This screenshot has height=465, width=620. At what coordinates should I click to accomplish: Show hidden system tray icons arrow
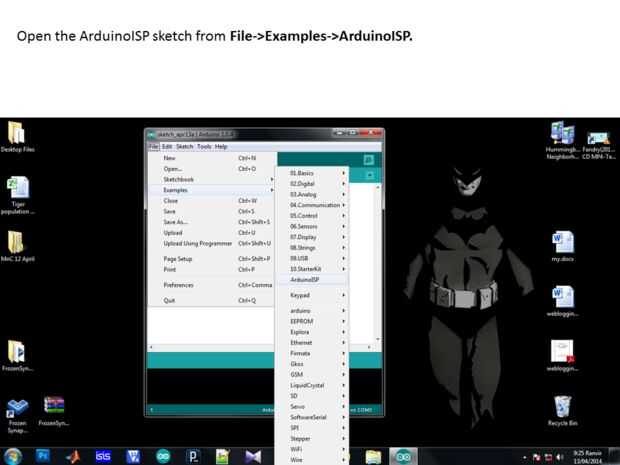pos(525,457)
